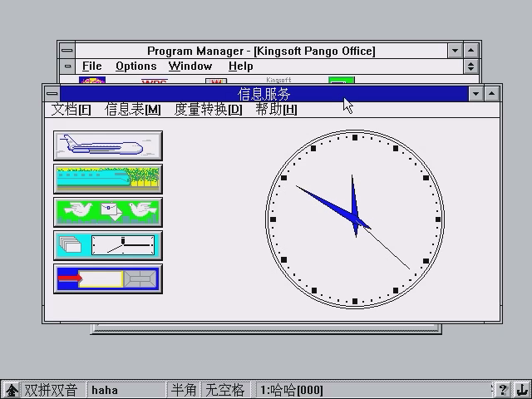Click the Program Manager title bar
Image resolution: width=532 pixels, height=399 pixels.
click(261, 51)
